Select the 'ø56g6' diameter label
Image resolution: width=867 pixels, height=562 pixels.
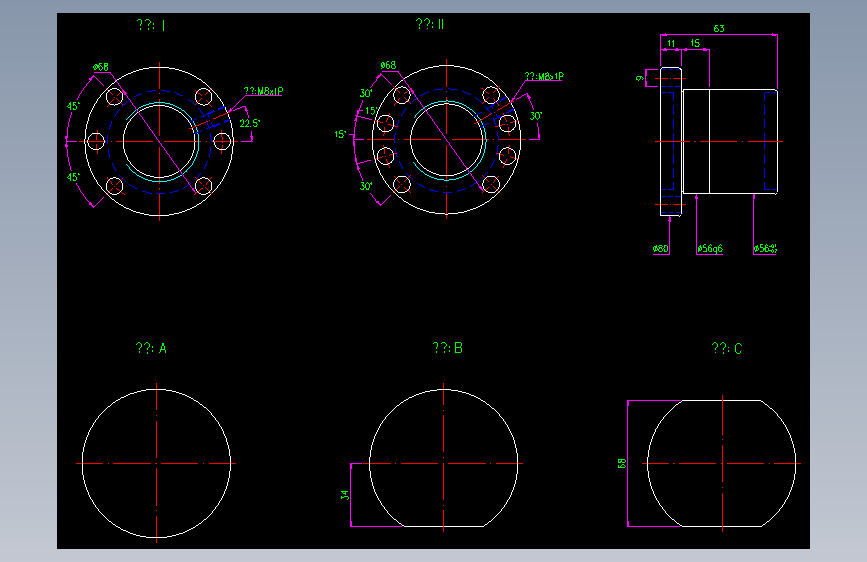tap(710, 249)
